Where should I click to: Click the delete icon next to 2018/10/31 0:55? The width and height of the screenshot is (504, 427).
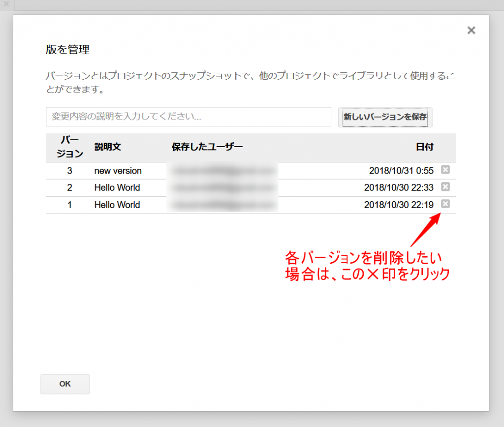coord(446,170)
